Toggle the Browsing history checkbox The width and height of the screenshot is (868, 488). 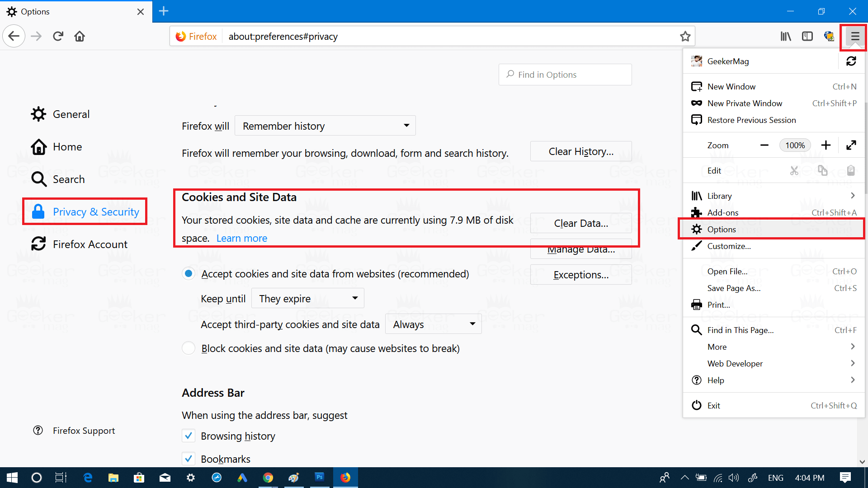point(189,436)
